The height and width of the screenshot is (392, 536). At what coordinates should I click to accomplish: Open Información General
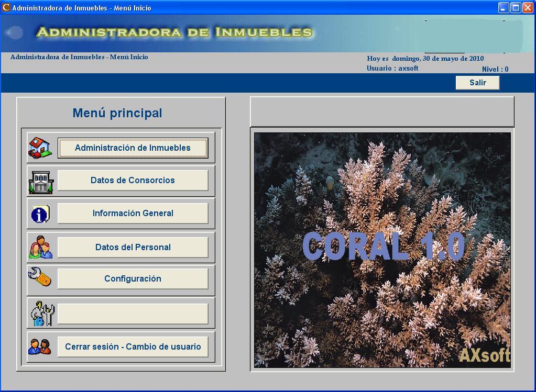(x=133, y=214)
